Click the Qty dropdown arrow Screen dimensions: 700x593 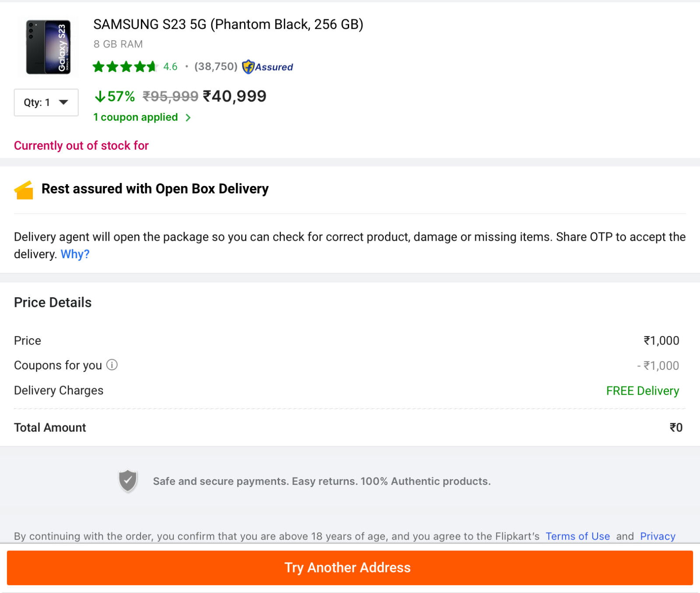[x=64, y=102]
